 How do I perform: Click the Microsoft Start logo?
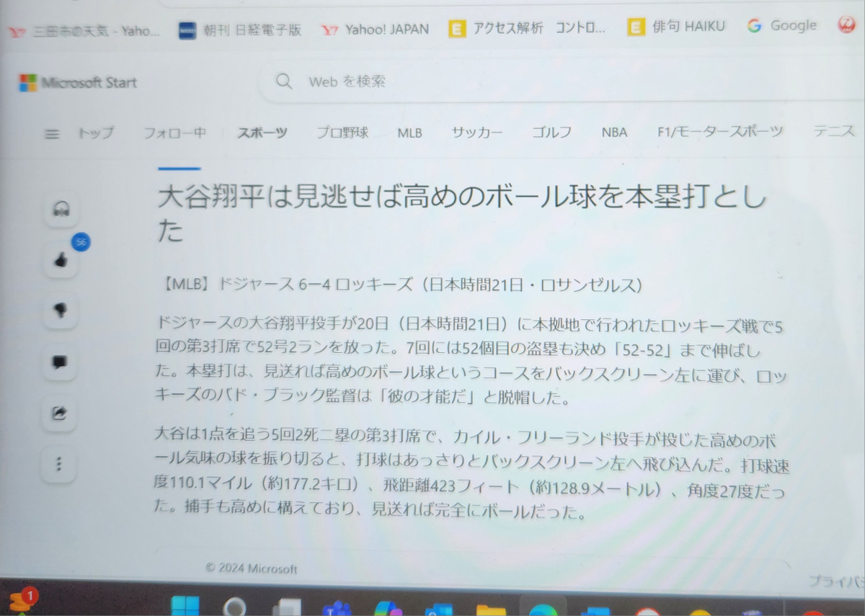pyautogui.click(x=78, y=82)
